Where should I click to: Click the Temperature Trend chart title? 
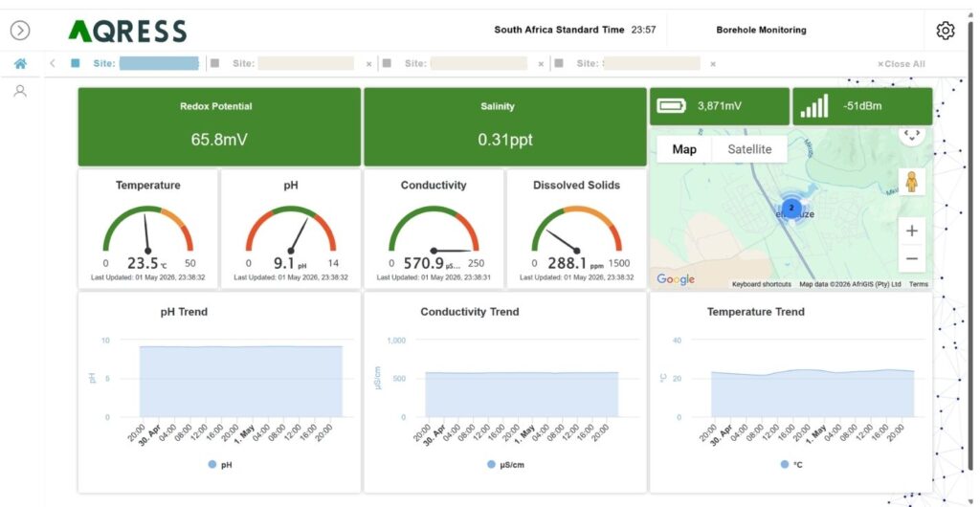tap(756, 312)
